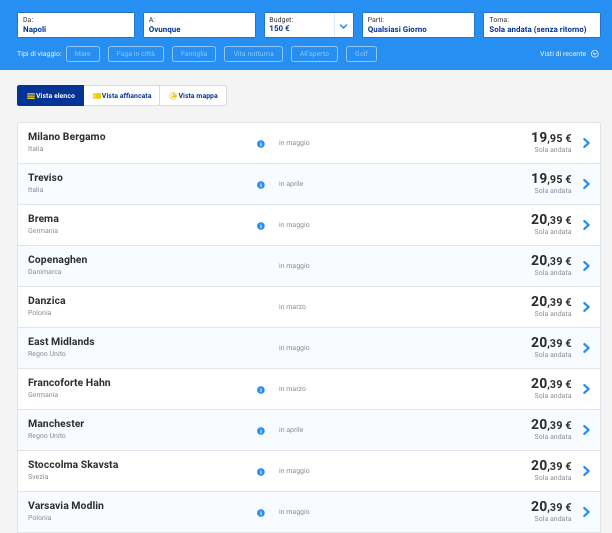Select the Golf trip type button
Viewport: 612px width, 533px height.
[361, 54]
